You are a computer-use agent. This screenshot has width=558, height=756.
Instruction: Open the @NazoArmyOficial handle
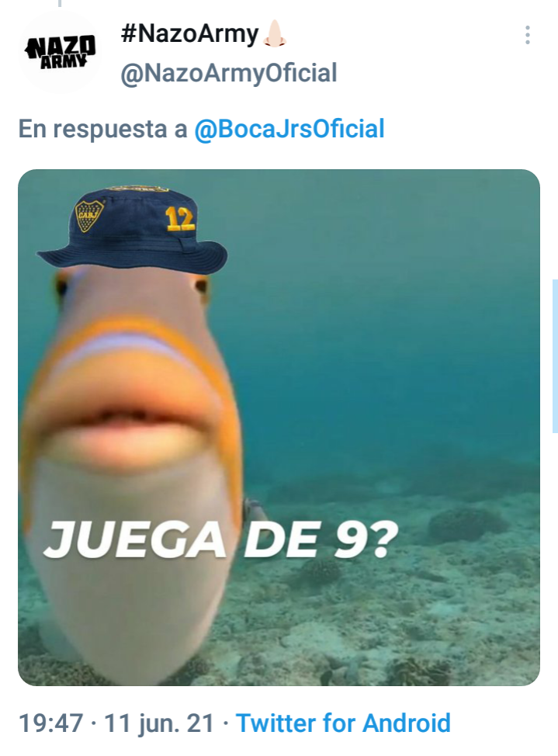pos(229,73)
